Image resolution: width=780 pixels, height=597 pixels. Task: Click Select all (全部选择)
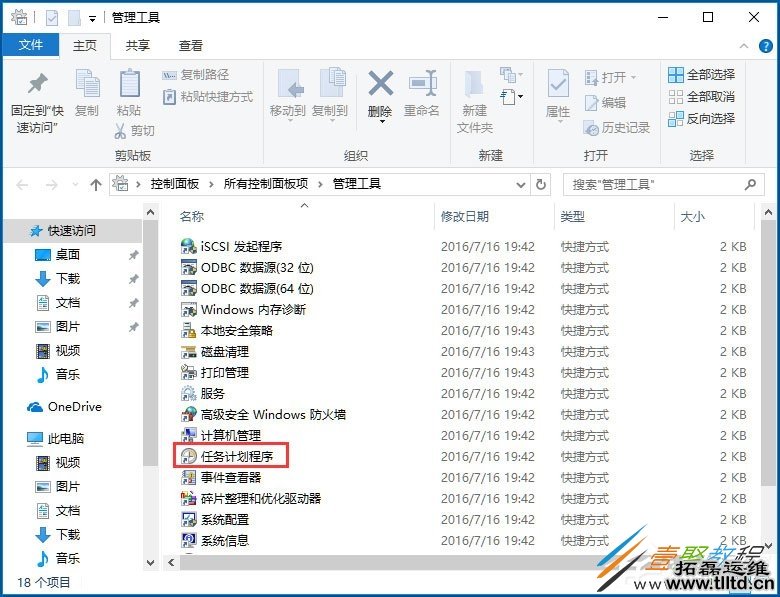click(x=701, y=75)
